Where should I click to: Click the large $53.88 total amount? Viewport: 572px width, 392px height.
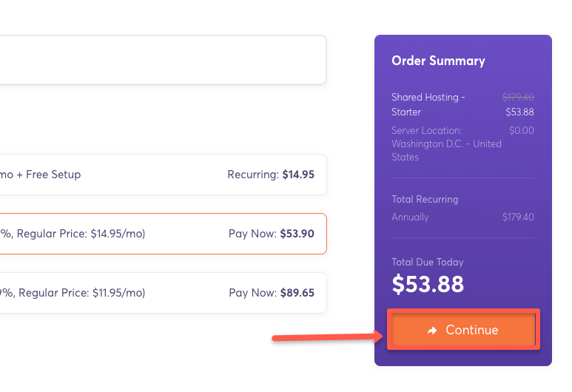coord(428,284)
